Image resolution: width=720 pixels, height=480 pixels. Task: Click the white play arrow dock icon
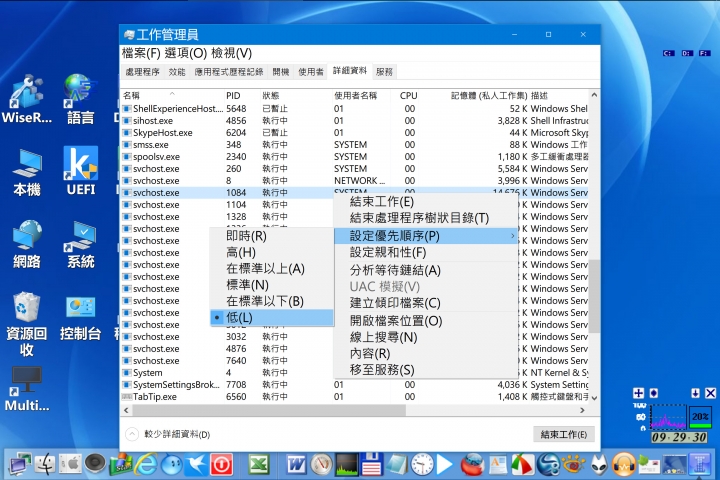point(444,464)
